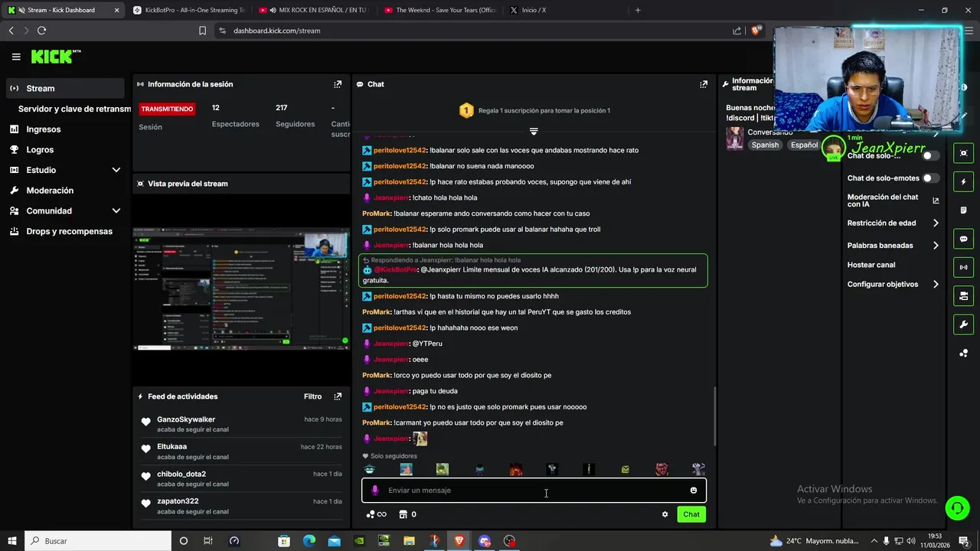Screen dimensions: 980x551
Task: Click the TRANSMITIENDO status badge
Action: 167,109
